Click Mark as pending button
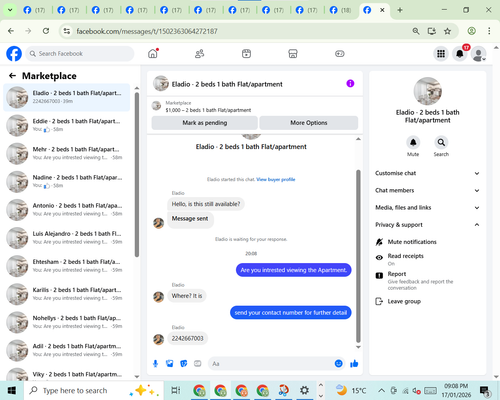The width and height of the screenshot is (500, 400). tap(205, 123)
